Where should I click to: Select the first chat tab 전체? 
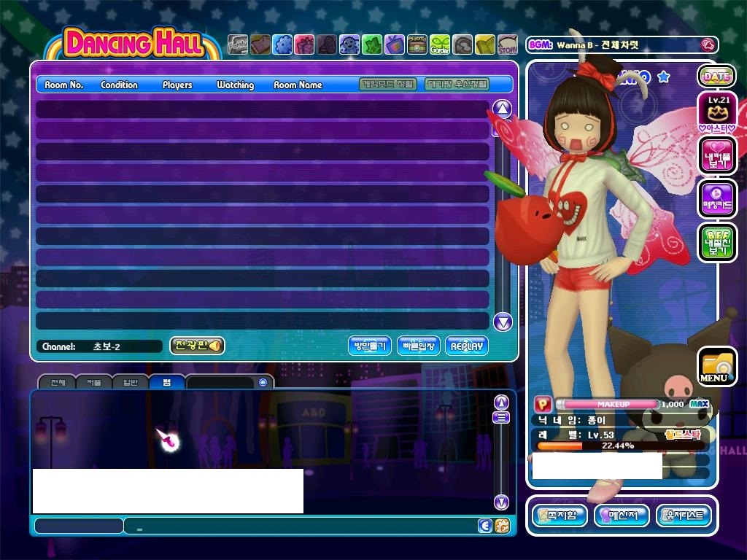(58, 382)
